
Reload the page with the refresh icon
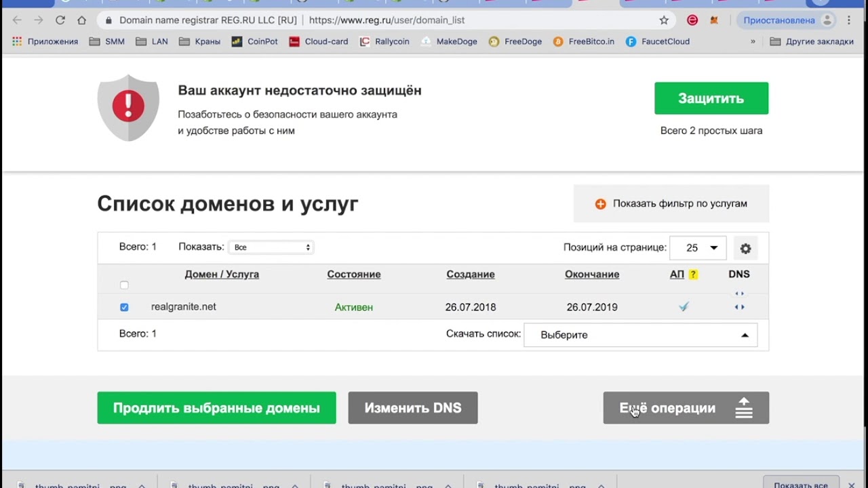tap(60, 20)
